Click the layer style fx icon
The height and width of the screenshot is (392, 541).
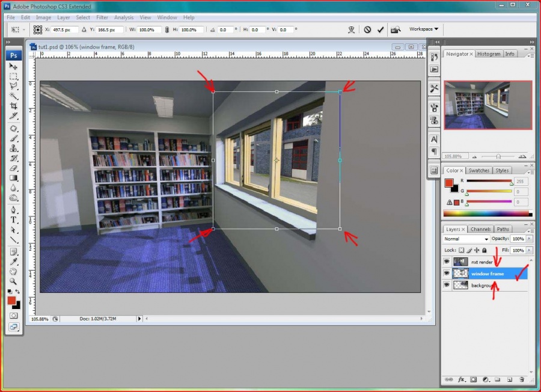pyautogui.click(x=462, y=380)
